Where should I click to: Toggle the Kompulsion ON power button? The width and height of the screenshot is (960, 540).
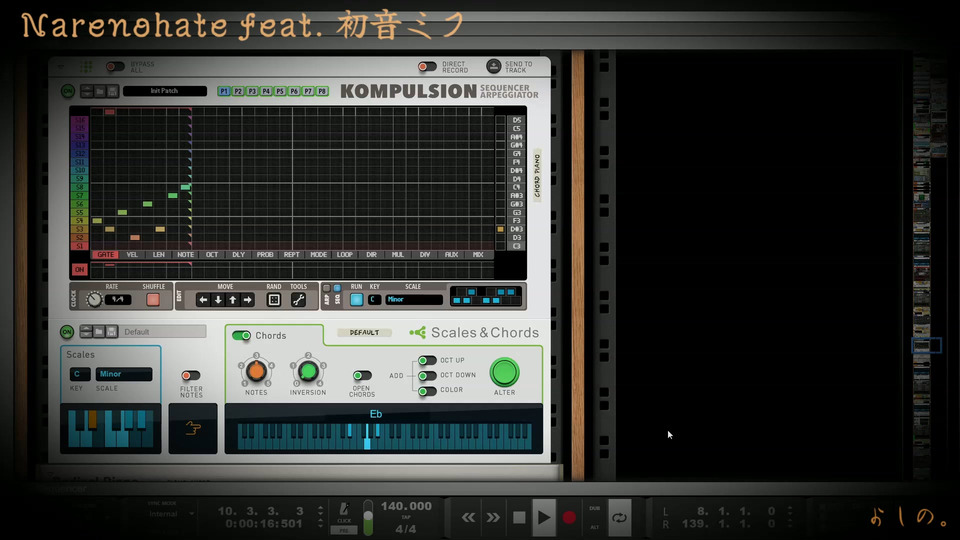click(x=68, y=91)
